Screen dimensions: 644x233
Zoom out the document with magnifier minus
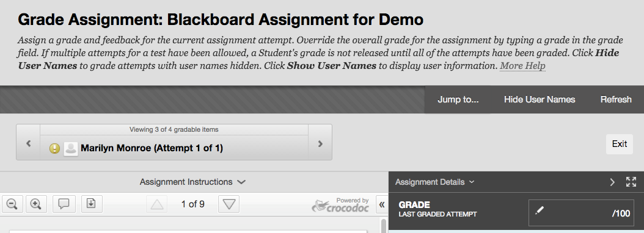12,204
